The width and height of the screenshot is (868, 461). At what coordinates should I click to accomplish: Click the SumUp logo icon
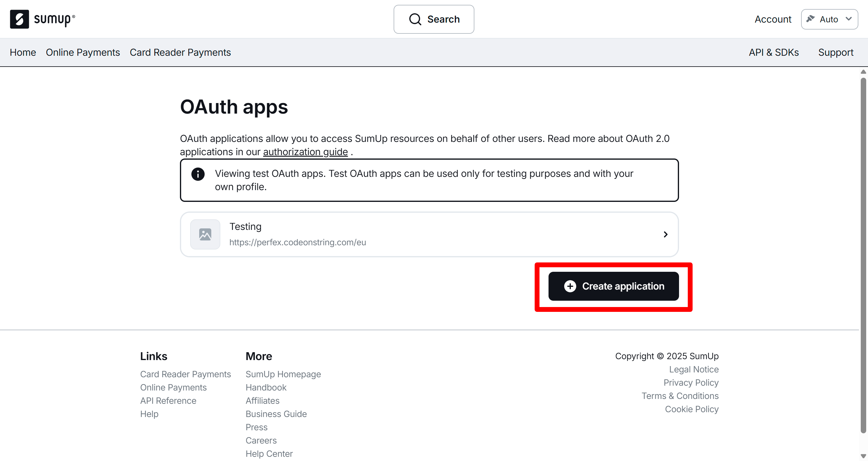tap(19, 19)
